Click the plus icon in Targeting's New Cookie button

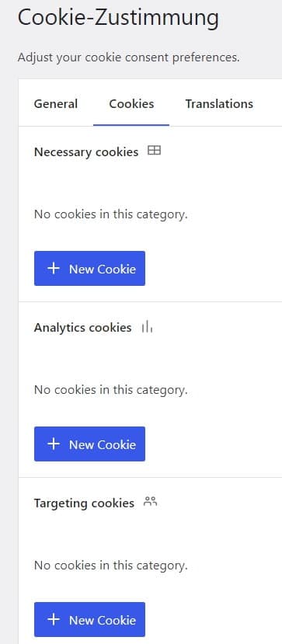coord(54,619)
